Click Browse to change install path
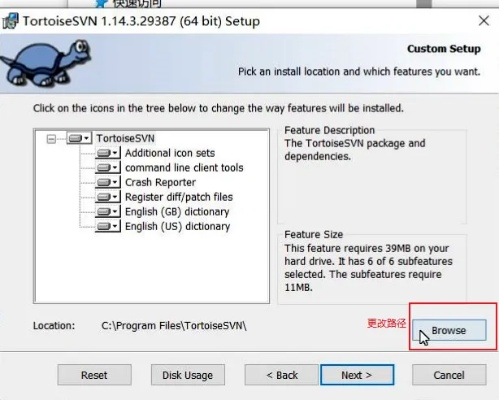The height and width of the screenshot is (400, 499). coord(449,330)
